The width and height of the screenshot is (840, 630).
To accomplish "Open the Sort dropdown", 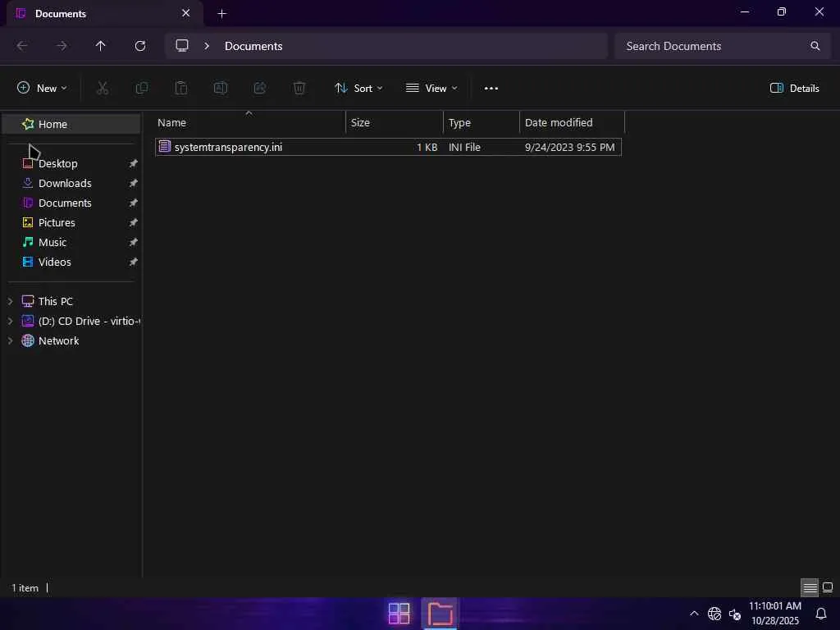I will click(x=358, y=89).
